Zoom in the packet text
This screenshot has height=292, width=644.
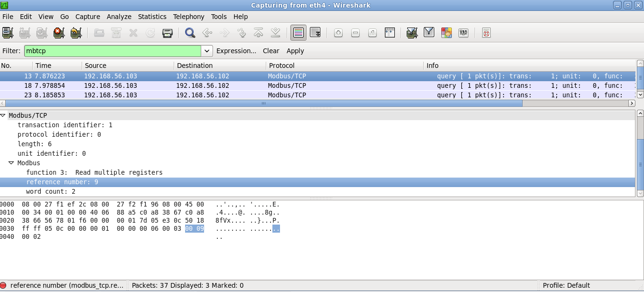[338, 33]
